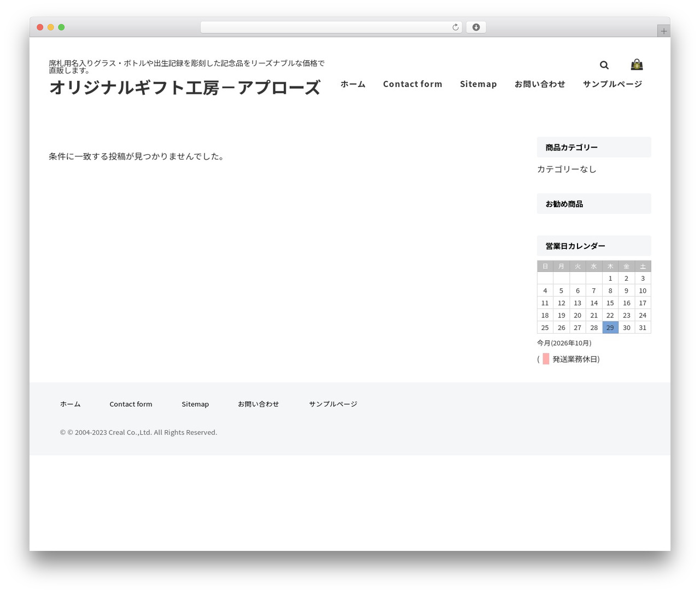Click the pink 発送業務休日 legend swatch

point(546,359)
